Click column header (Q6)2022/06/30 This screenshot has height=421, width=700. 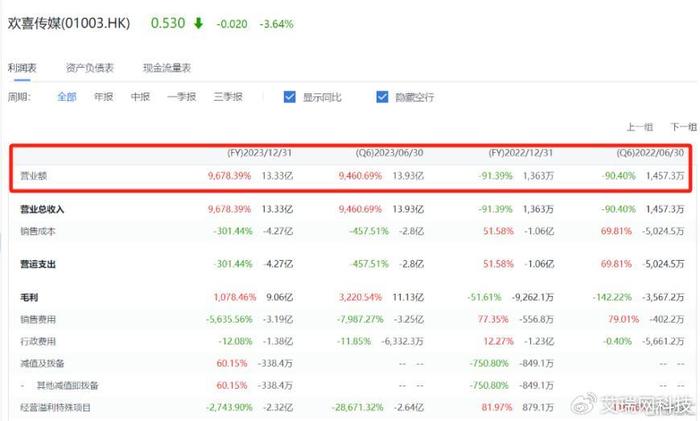(650, 153)
